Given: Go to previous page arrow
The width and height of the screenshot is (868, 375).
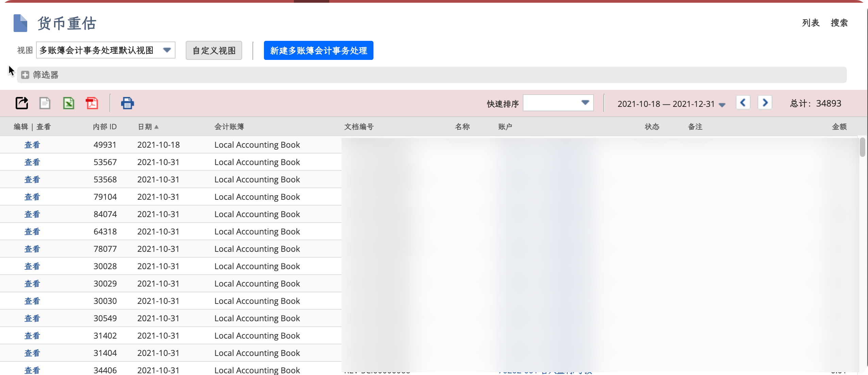Looking at the screenshot, I should tap(743, 103).
